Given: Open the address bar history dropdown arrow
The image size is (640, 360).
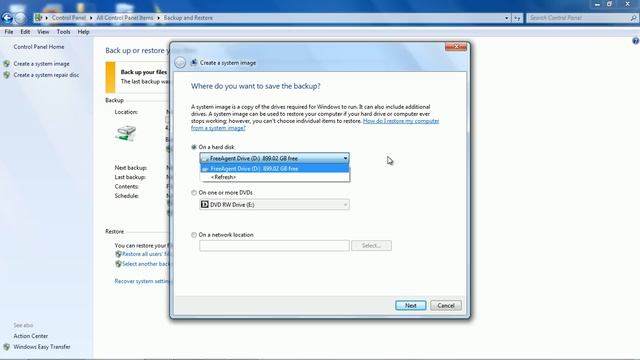Looking at the screenshot, I should pos(507,18).
